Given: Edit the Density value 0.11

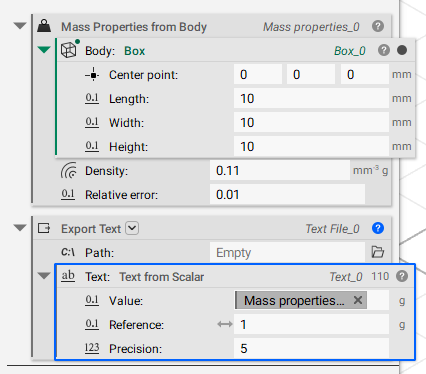Looking at the screenshot, I should point(280,170).
